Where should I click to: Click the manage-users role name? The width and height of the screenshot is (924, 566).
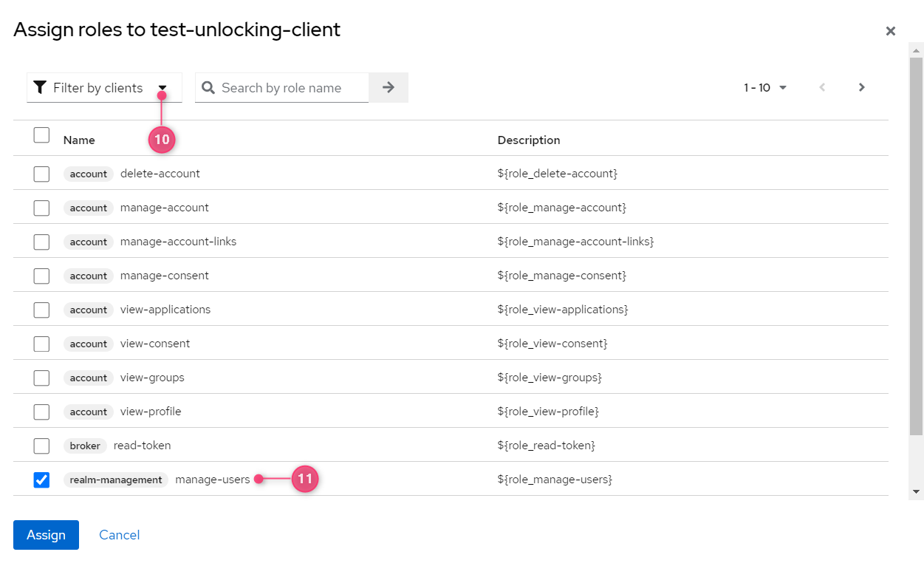[213, 480]
